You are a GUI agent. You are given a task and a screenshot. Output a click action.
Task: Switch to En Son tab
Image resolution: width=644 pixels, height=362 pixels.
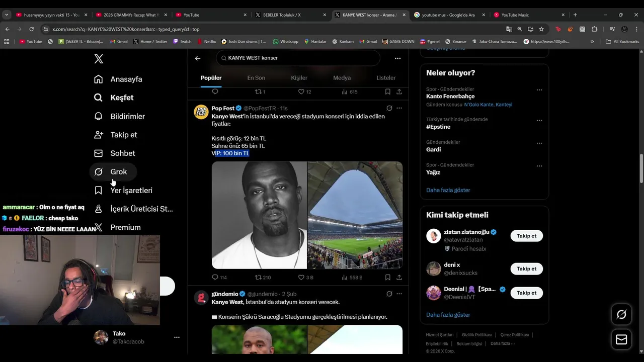click(x=256, y=78)
